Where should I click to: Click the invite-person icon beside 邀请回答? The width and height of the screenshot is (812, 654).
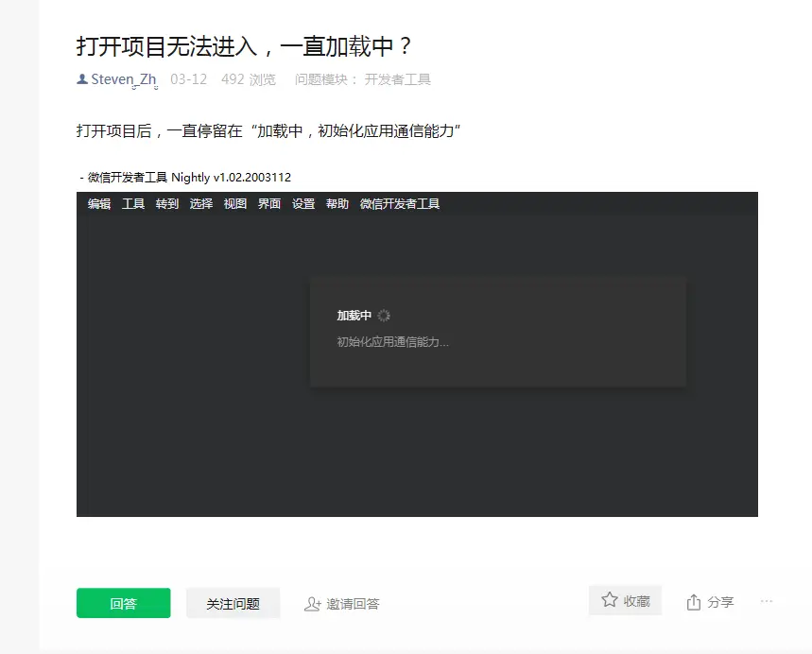(312, 604)
